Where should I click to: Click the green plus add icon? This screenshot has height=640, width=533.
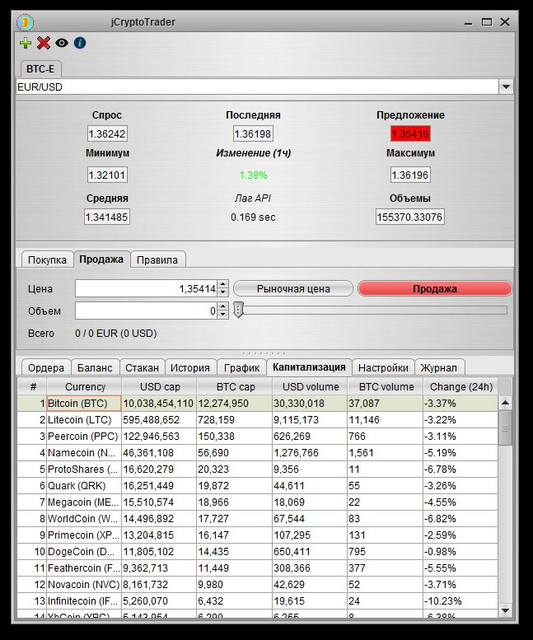(25, 43)
